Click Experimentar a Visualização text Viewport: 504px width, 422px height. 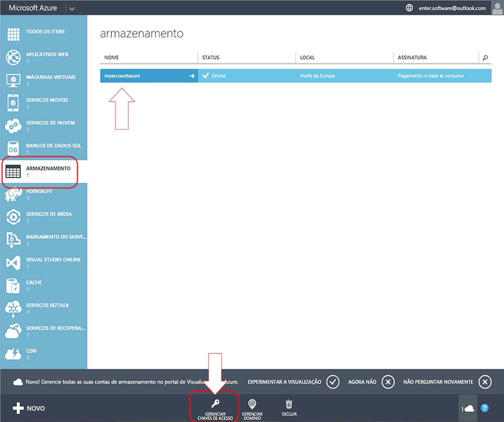tap(285, 382)
